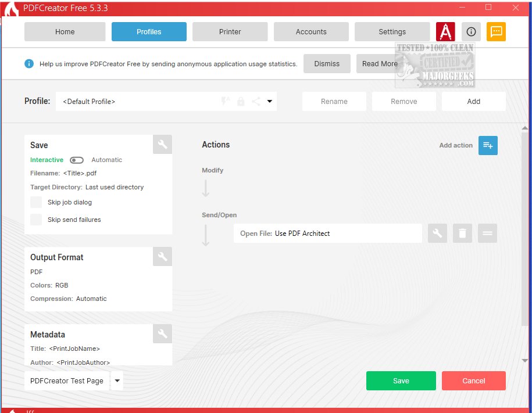This screenshot has width=532, height=413.
Task: Click wrench icon for Save section
Action: tap(163, 144)
